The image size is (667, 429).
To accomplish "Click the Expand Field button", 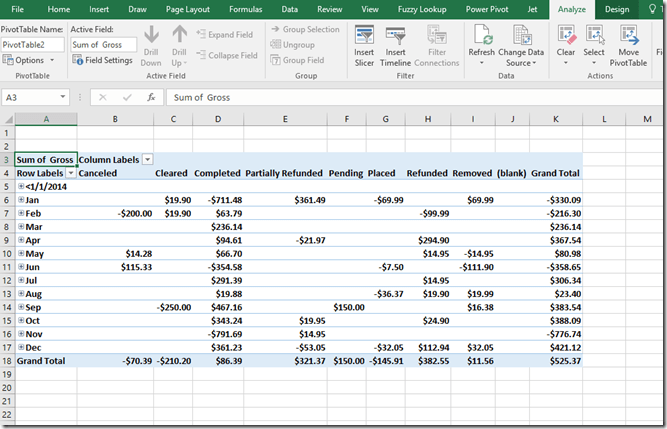I will click(225, 34).
